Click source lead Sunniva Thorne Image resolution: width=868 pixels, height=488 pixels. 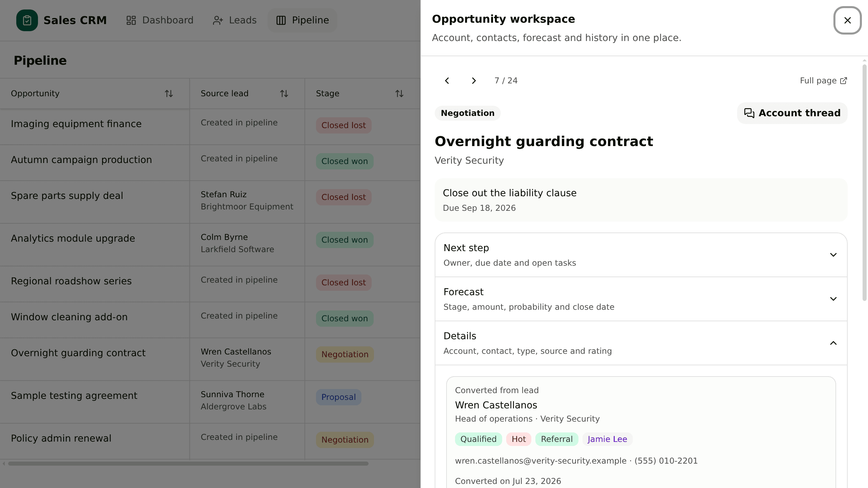coord(232,394)
